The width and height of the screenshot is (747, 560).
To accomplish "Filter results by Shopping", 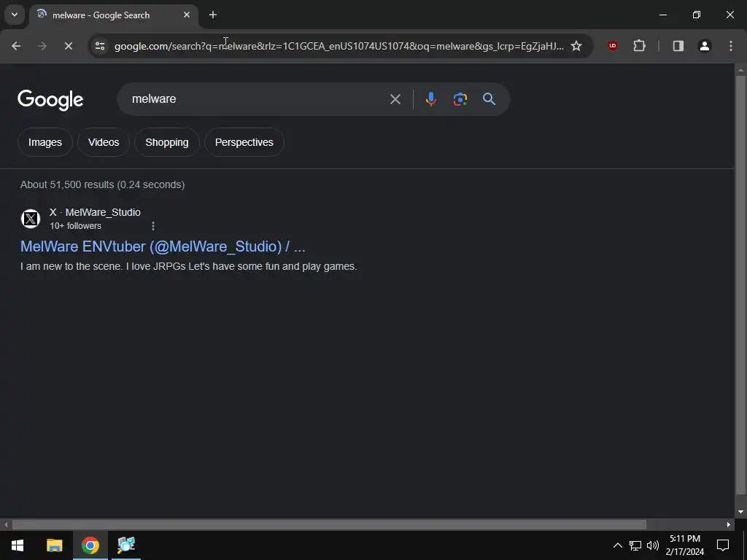I will tap(167, 142).
